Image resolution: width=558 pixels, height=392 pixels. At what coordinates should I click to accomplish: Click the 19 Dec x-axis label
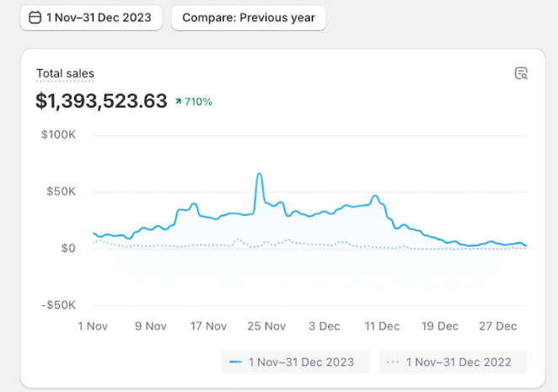click(440, 326)
